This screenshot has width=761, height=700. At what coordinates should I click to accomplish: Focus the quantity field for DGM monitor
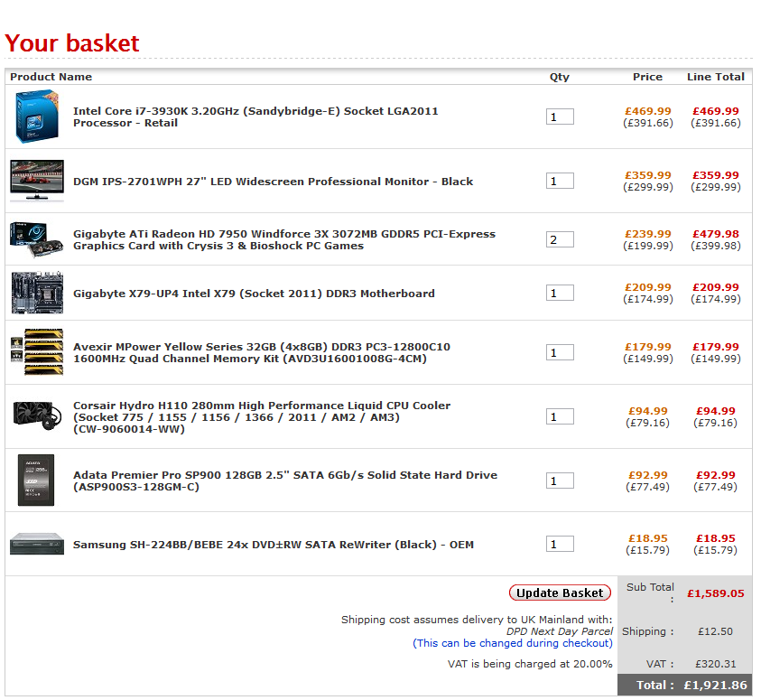[560, 182]
